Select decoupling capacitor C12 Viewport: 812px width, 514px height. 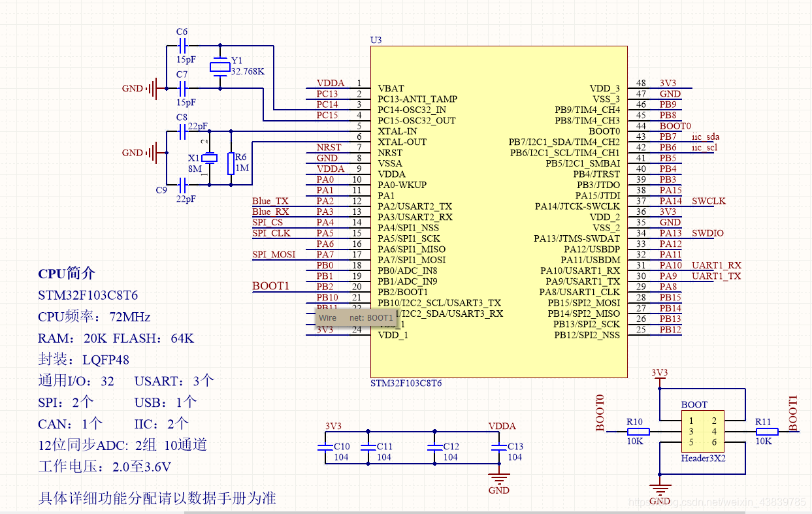434,447
